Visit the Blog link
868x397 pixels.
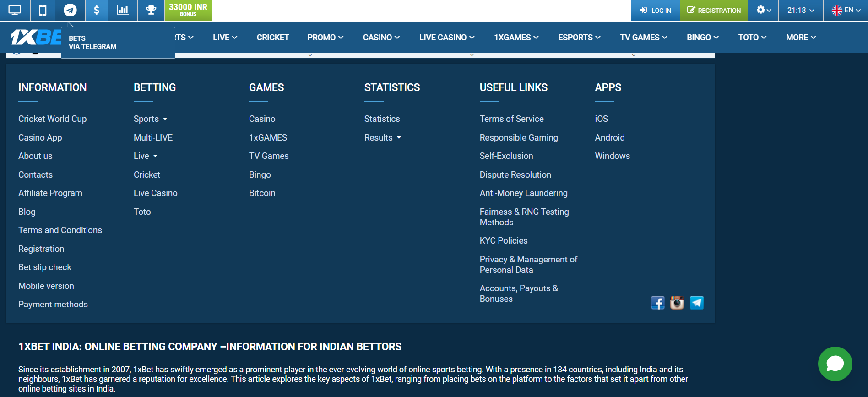[x=27, y=212]
